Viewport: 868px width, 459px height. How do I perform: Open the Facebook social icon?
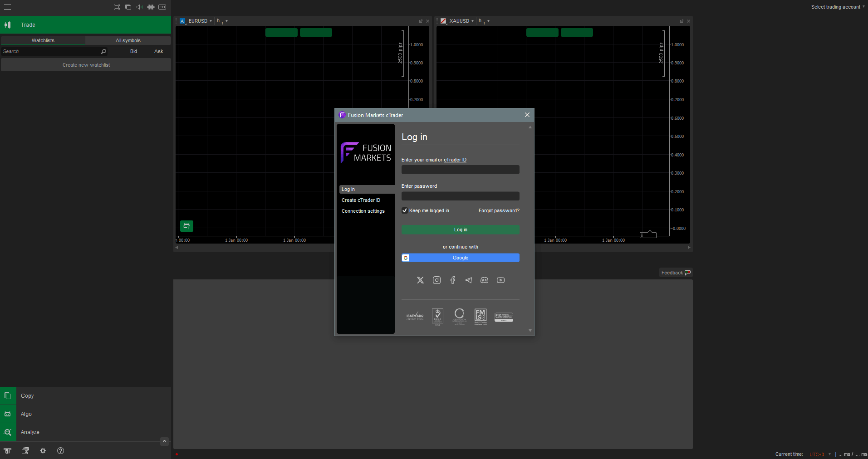pos(452,280)
